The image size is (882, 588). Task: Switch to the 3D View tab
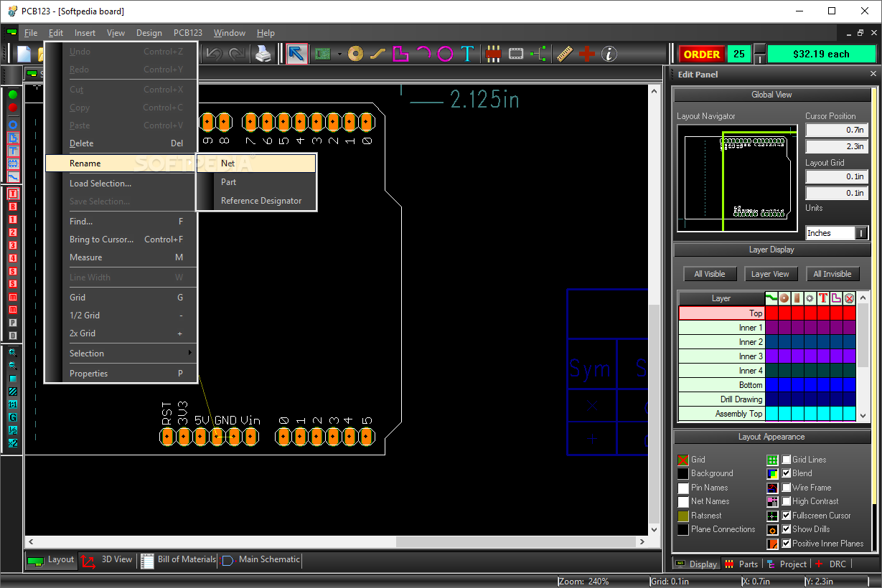108,560
